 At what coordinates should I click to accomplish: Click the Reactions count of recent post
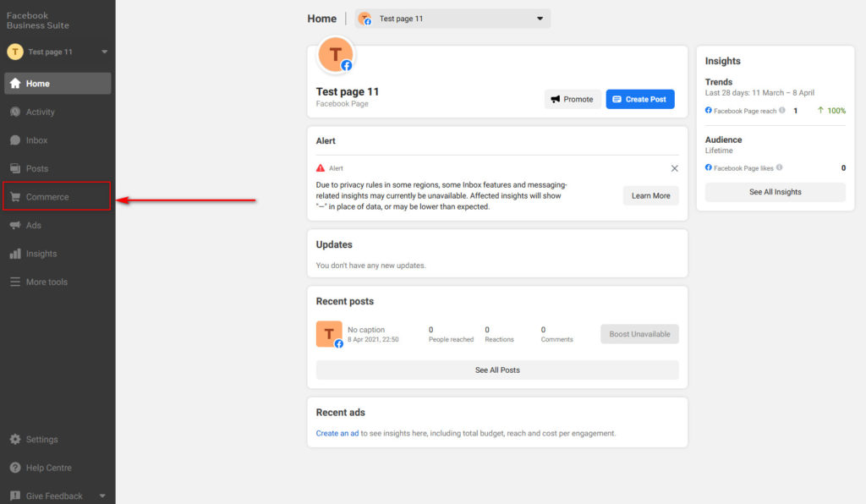pyautogui.click(x=487, y=330)
